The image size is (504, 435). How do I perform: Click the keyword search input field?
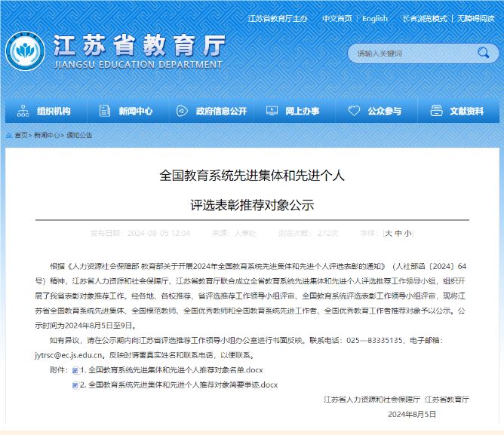(411, 54)
